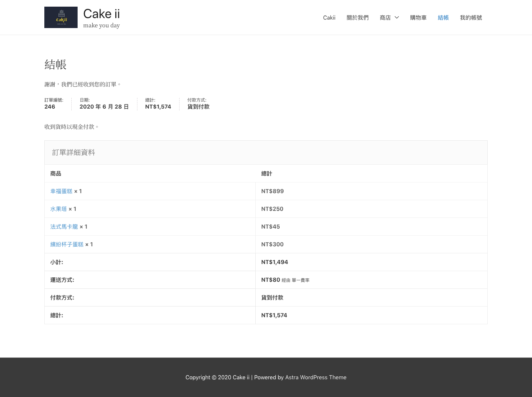Image resolution: width=532 pixels, height=397 pixels.
Task: Expand the 商店 dropdown chevron
Action: point(397,18)
